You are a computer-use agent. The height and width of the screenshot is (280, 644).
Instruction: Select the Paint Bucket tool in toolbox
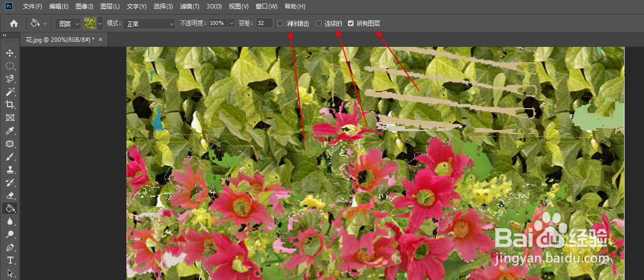click(x=10, y=208)
